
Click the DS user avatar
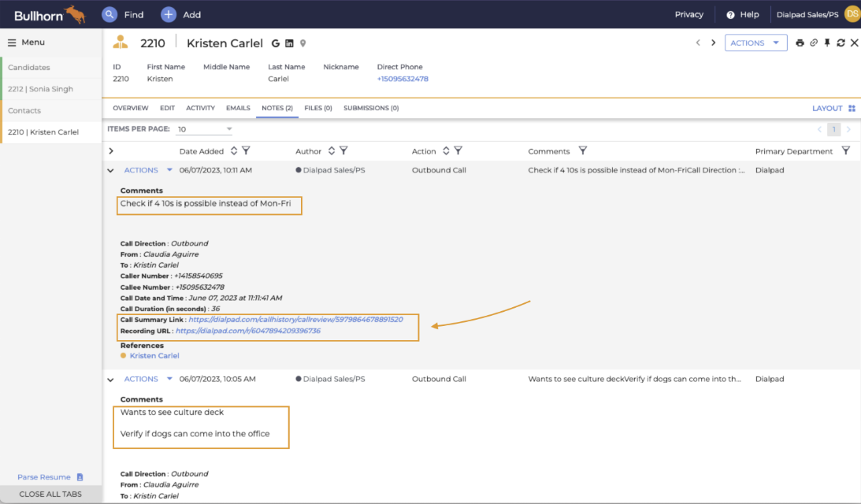(853, 13)
